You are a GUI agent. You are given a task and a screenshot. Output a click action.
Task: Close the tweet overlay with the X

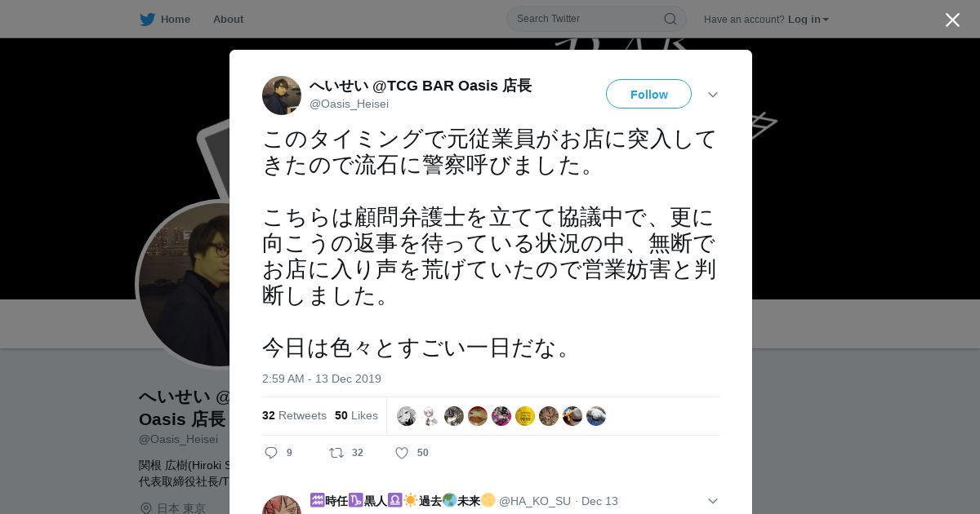(x=952, y=20)
